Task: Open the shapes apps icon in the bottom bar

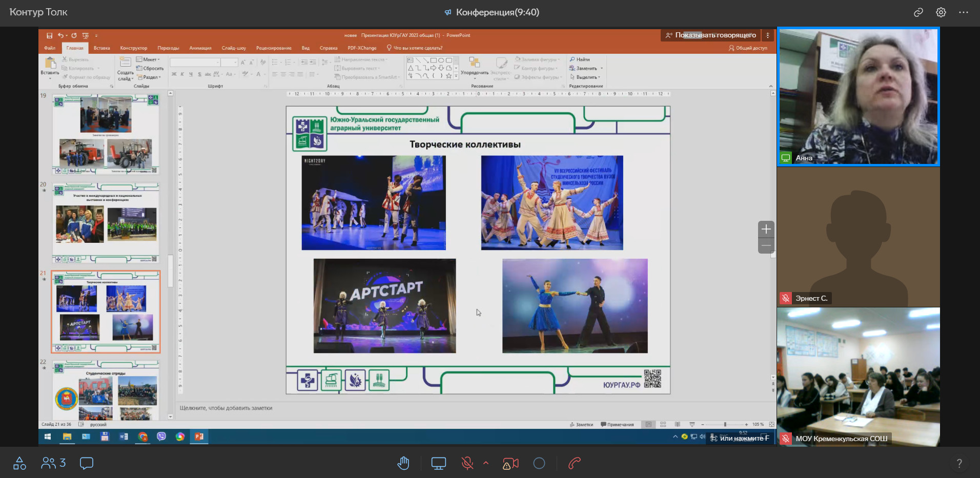Action: pyautogui.click(x=19, y=464)
